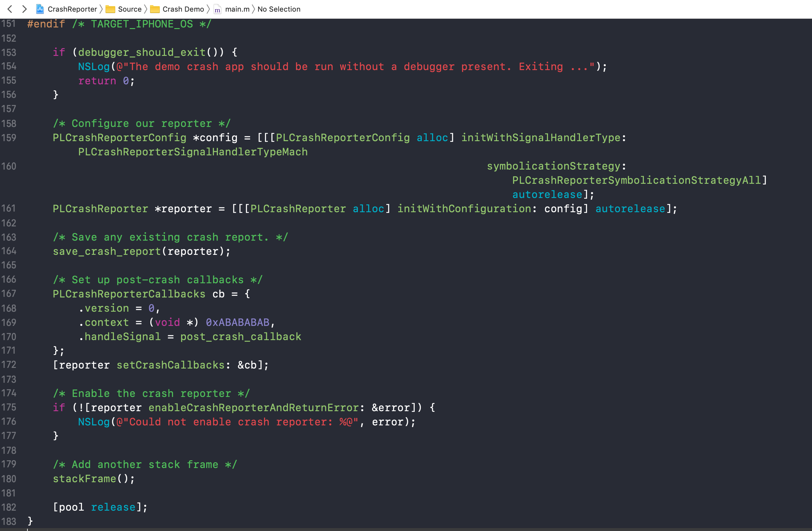This screenshot has height=531, width=812.
Task: Click the .context field on line 169
Action: (104, 322)
